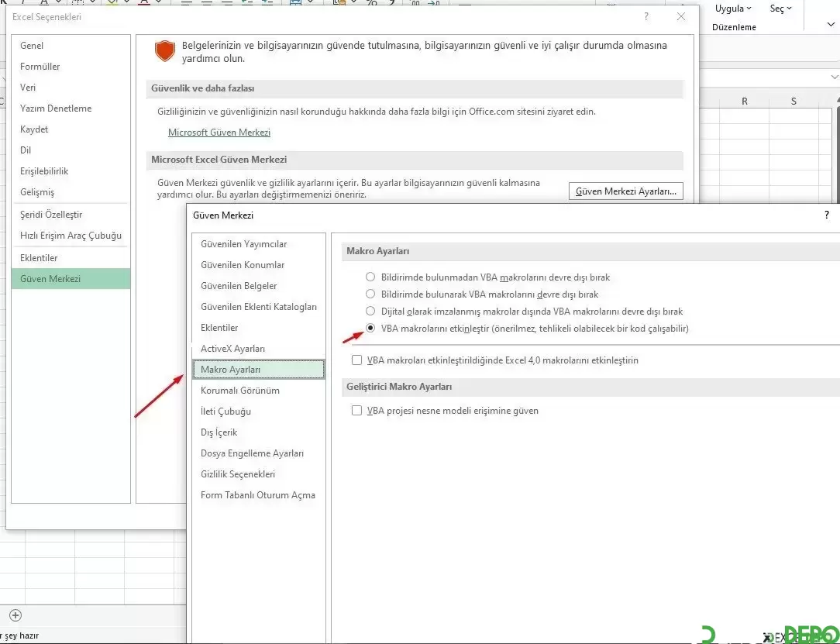Enable Excel 4,0 makrolarını etkinleştirin checkbox

[x=356, y=360]
